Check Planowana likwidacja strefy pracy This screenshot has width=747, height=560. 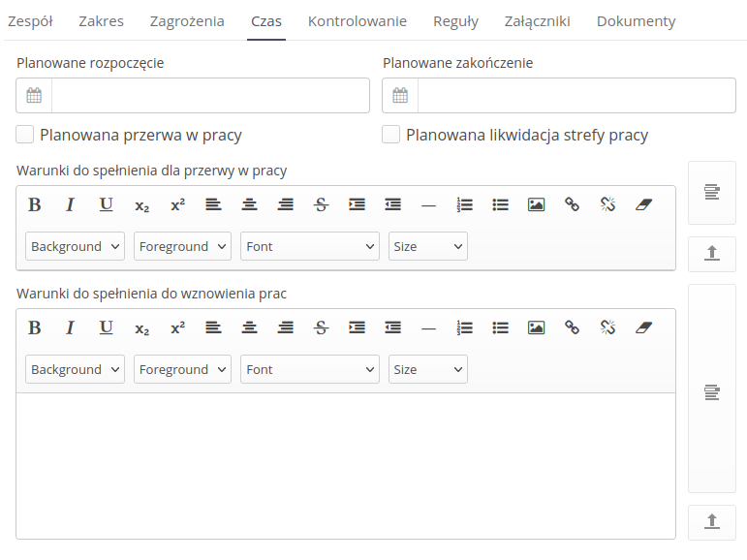click(x=391, y=135)
